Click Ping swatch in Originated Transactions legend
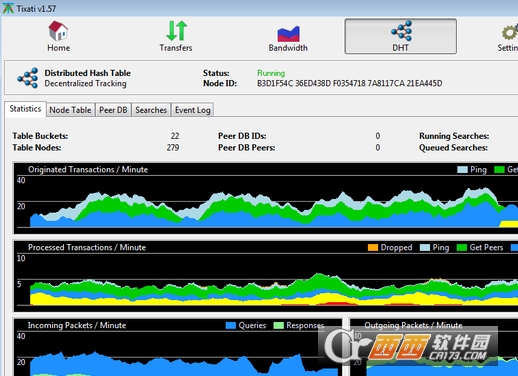The image size is (518, 376). [x=462, y=170]
